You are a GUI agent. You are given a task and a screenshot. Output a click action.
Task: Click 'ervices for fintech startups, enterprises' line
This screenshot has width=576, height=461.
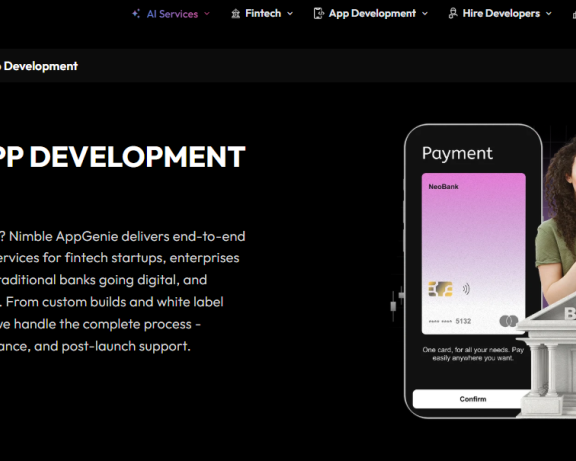119,258
